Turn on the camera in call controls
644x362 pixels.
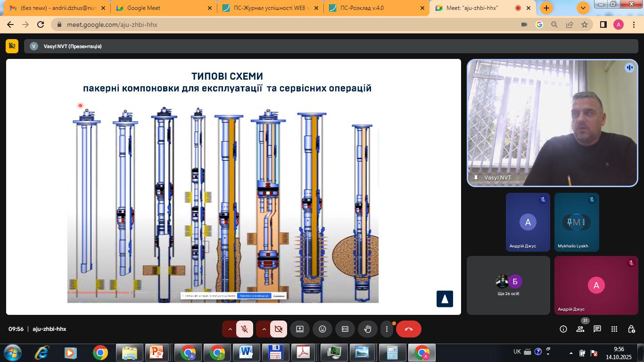(x=279, y=329)
